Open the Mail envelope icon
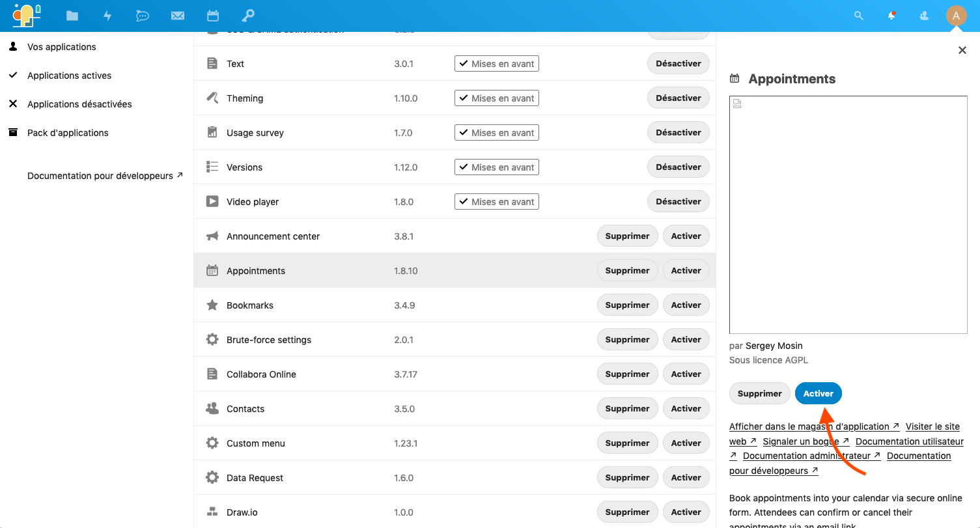980x528 pixels. click(x=178, y=16)
